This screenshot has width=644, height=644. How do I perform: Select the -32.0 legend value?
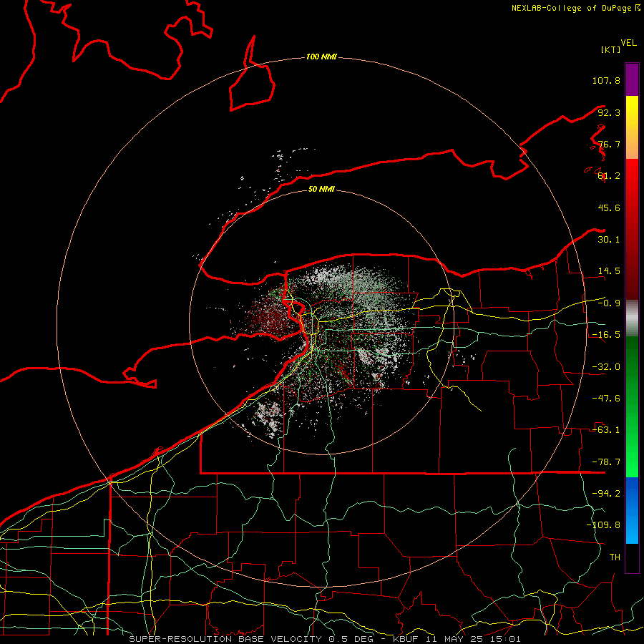pyautogui.click(x=606, y=367)
